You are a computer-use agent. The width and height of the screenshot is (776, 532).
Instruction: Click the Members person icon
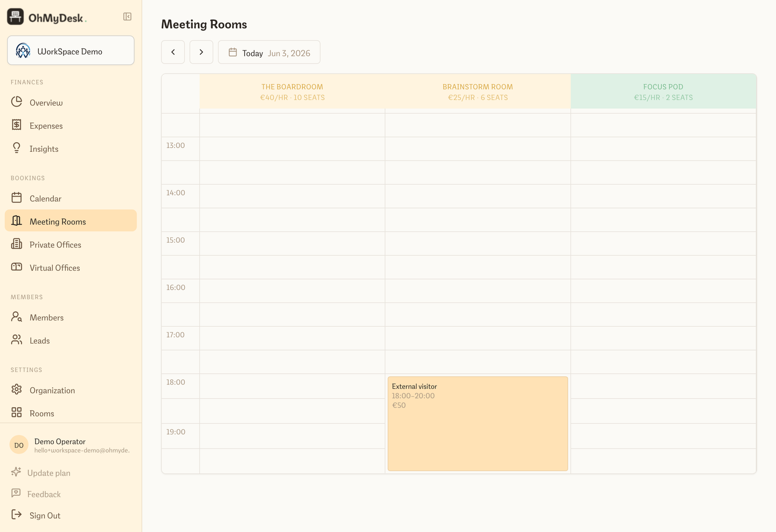(x=17, y=317)
